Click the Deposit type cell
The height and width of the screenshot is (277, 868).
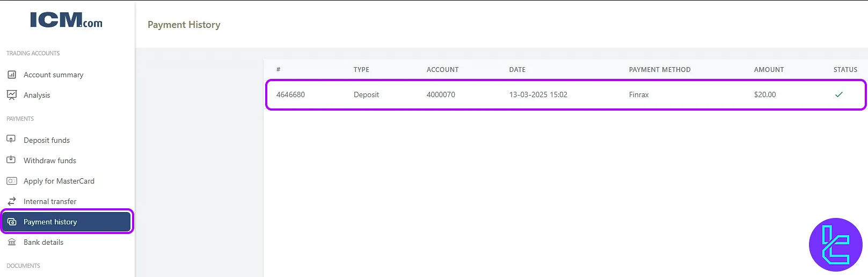click(366, 94)
